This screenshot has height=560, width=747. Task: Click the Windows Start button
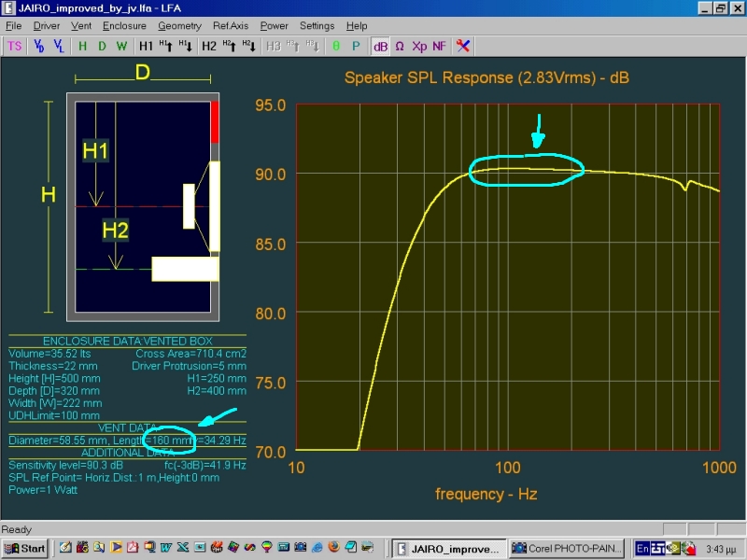(25, 549)
